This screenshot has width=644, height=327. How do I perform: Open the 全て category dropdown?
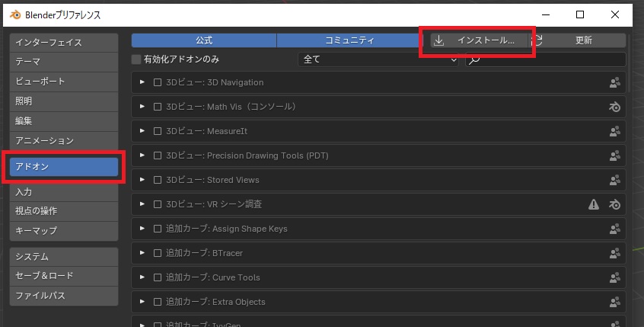point(378,59)
